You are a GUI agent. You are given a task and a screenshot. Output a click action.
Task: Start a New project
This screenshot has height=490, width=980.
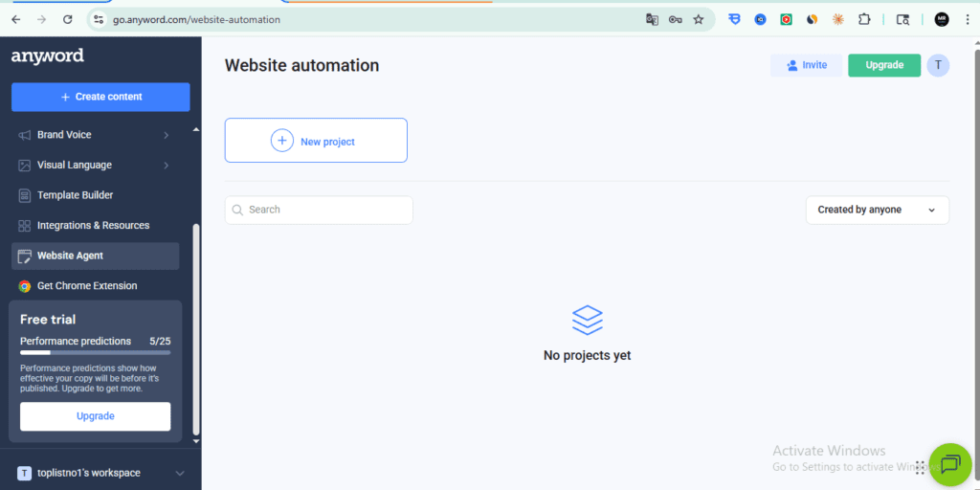pos(316,141)
